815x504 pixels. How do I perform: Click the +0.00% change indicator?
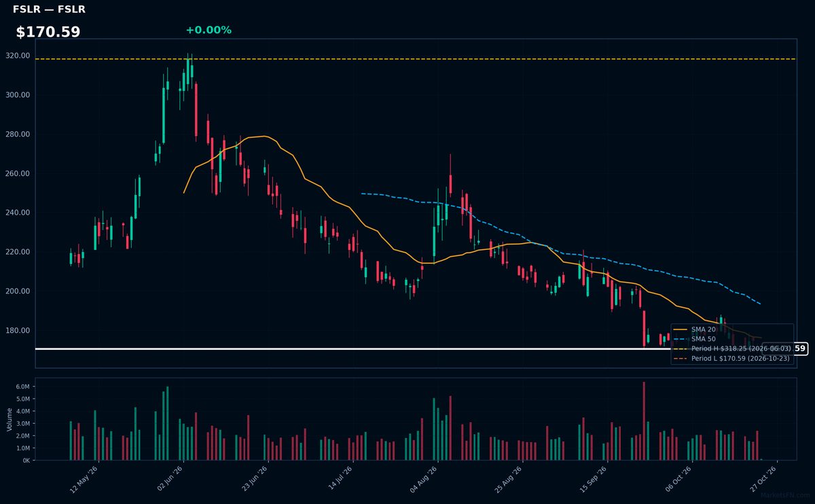point(209,30)
